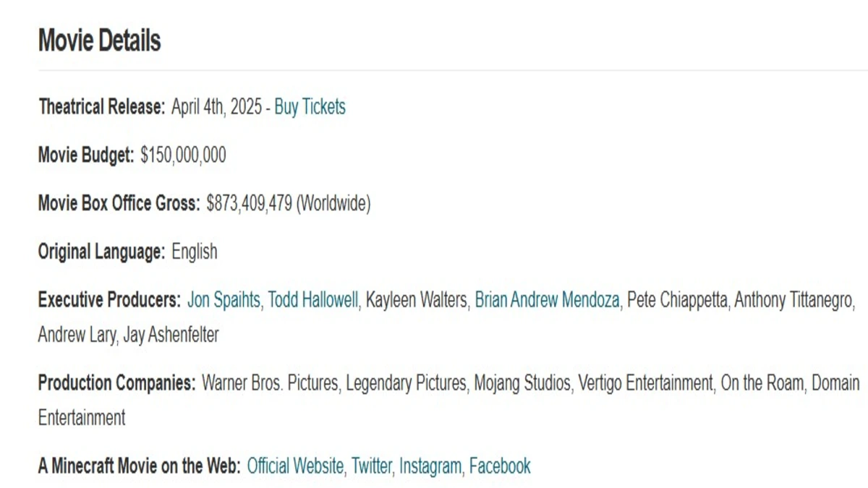Click the Jon Spaihts producer link
The image size is (868, 488).
pos(224,300)
